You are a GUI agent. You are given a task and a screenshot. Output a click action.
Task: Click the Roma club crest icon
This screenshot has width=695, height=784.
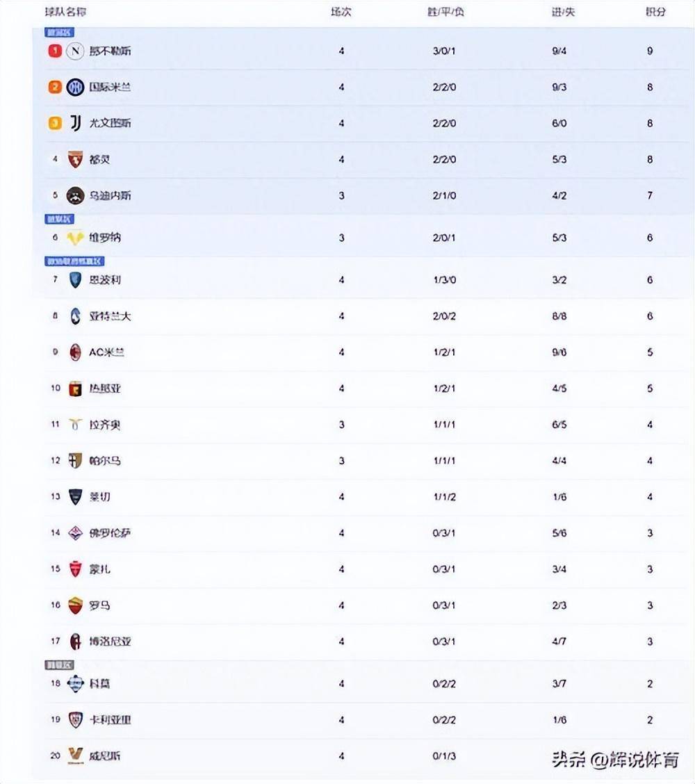[75, 605]
